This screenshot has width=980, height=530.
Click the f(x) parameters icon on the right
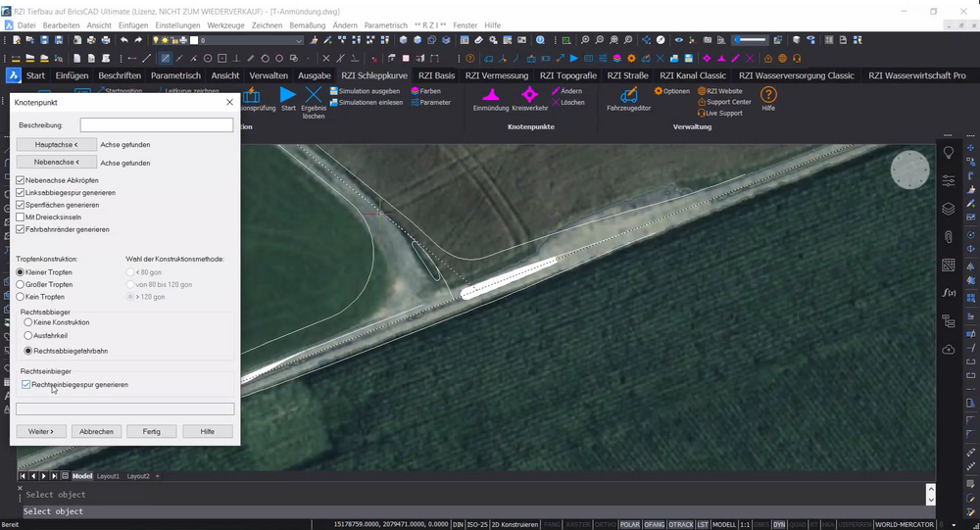[x=948, y=293]
